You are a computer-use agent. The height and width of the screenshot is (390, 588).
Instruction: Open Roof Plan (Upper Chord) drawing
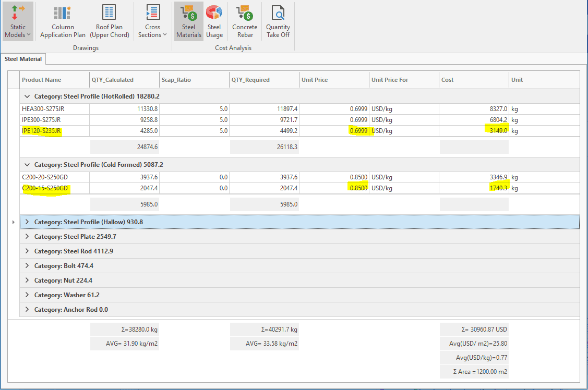click(x=109, y=21)
